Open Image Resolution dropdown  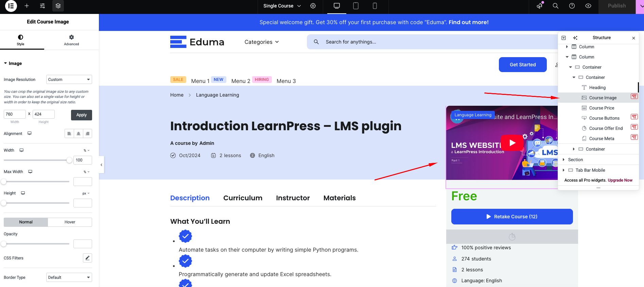69,80
